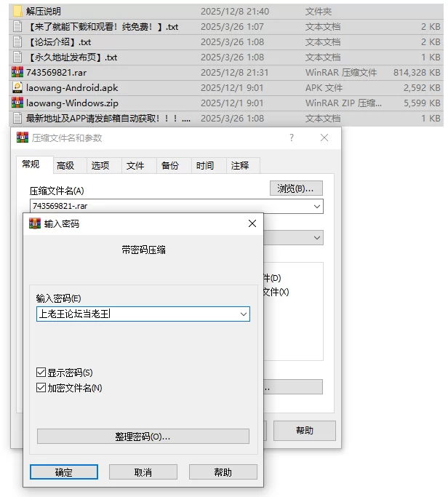Select the file name laowang-Windows.zip
The width and height of the screenshot is (448, 497).
72,103
